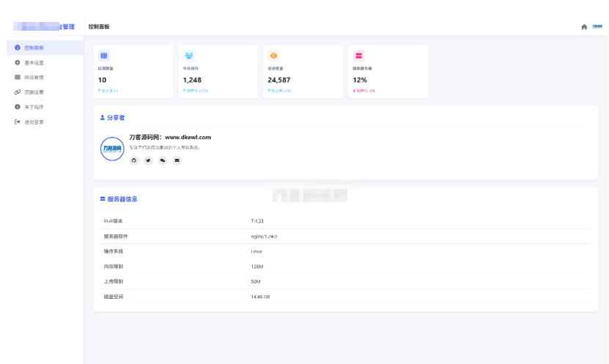
Task: Click the 14.48 GB disk space value
Action: (260, 297)
